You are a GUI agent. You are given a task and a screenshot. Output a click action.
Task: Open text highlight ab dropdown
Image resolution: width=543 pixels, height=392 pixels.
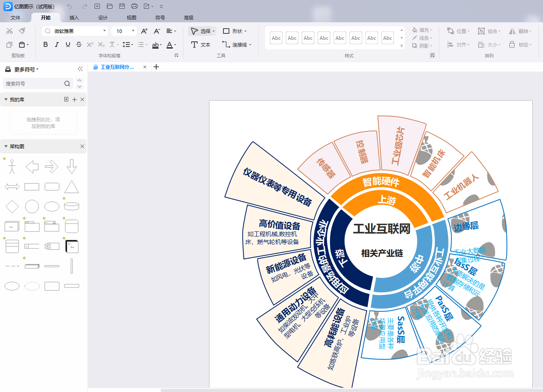point(157,45)
